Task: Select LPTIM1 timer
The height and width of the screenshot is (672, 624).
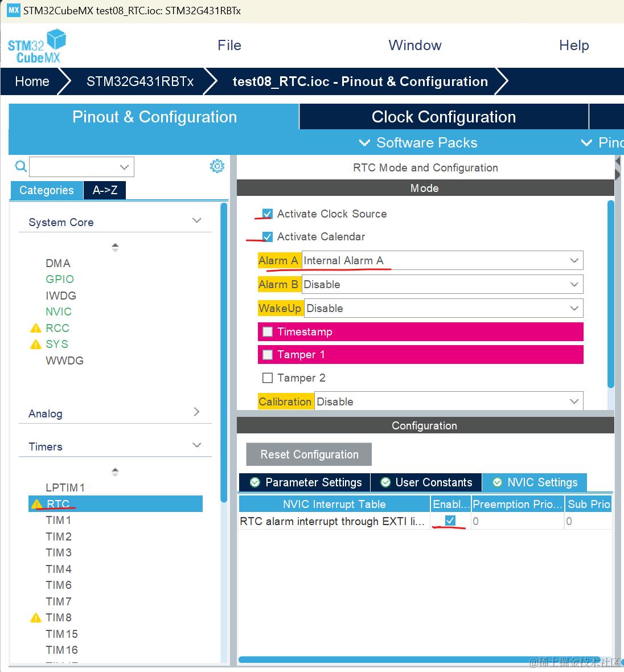Action: click(x=65, y=487)
